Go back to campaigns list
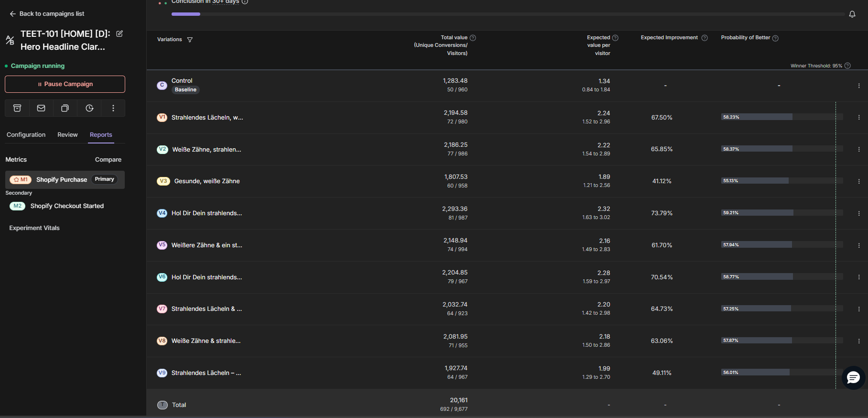 [47, 14]
